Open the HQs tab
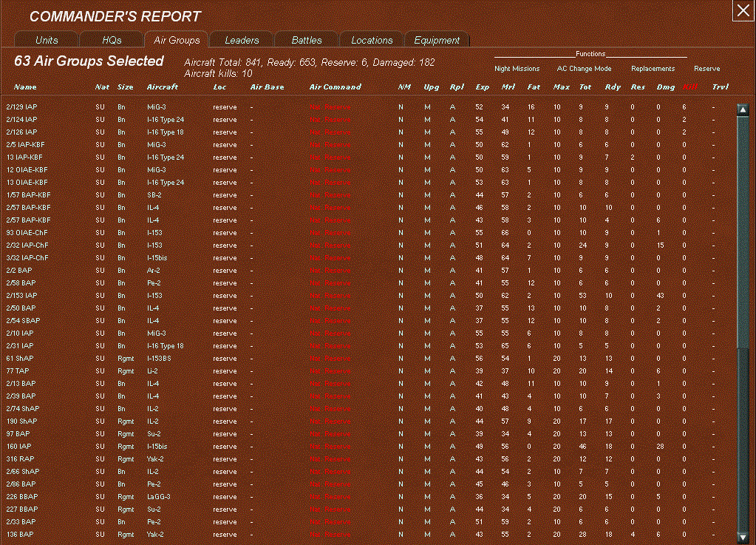 [x=112, y=40]
